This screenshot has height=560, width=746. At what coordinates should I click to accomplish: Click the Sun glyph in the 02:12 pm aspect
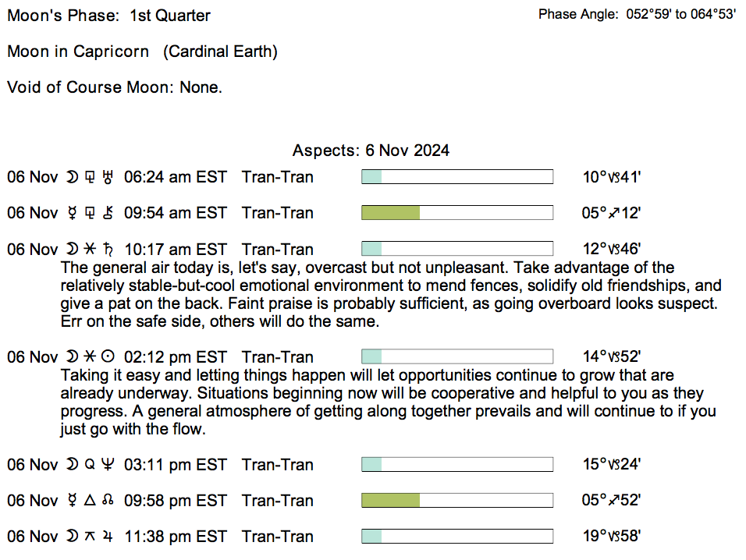click(108, 357)
